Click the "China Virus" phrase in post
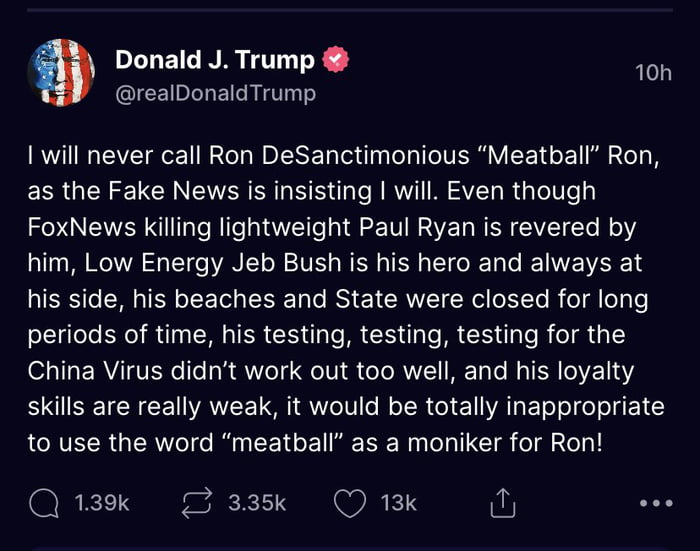Screen dimensions: 700x551 pyautogui.click(x=95, y=371)
